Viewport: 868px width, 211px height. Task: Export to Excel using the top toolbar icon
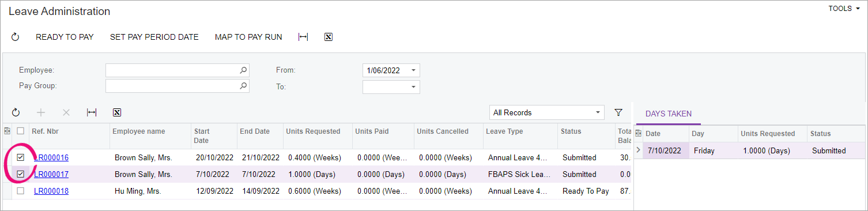(329, 37)
